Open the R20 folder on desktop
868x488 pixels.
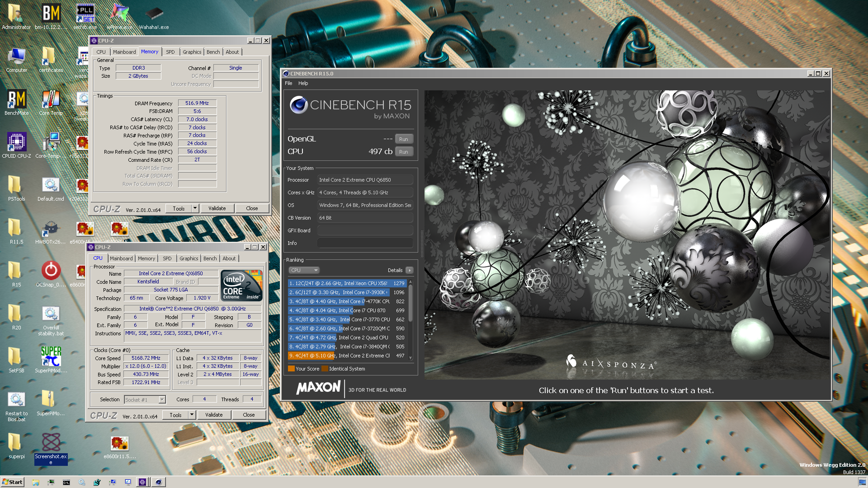16,317
